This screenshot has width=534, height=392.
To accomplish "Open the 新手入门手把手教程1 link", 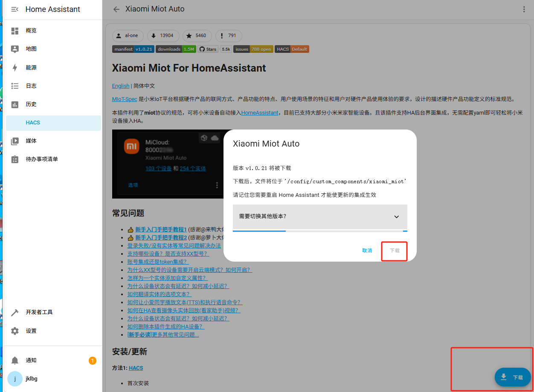I will 161,229.
